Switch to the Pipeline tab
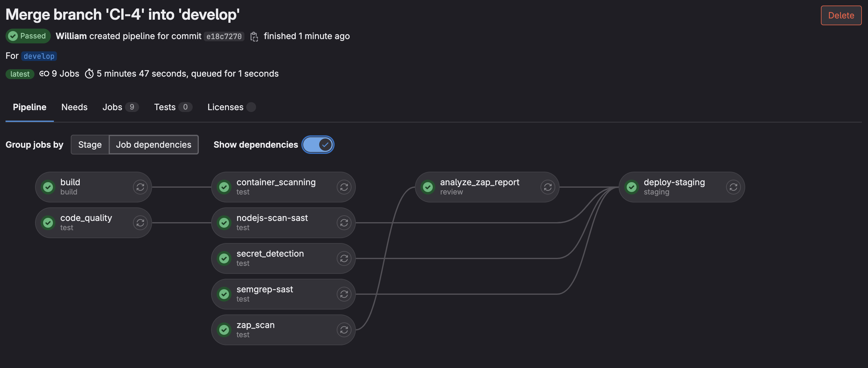This screenshot has width=868, height=368. pos(30,107)
